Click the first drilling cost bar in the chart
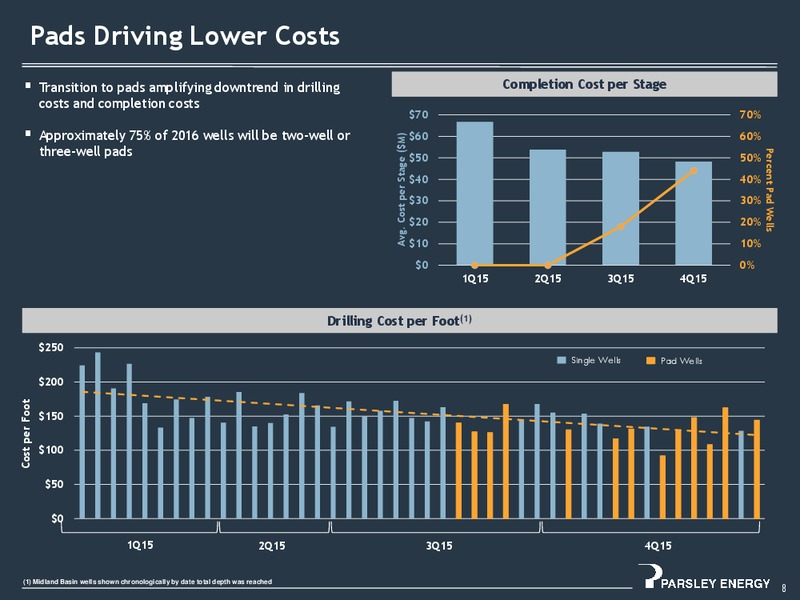 coord(82,442)
